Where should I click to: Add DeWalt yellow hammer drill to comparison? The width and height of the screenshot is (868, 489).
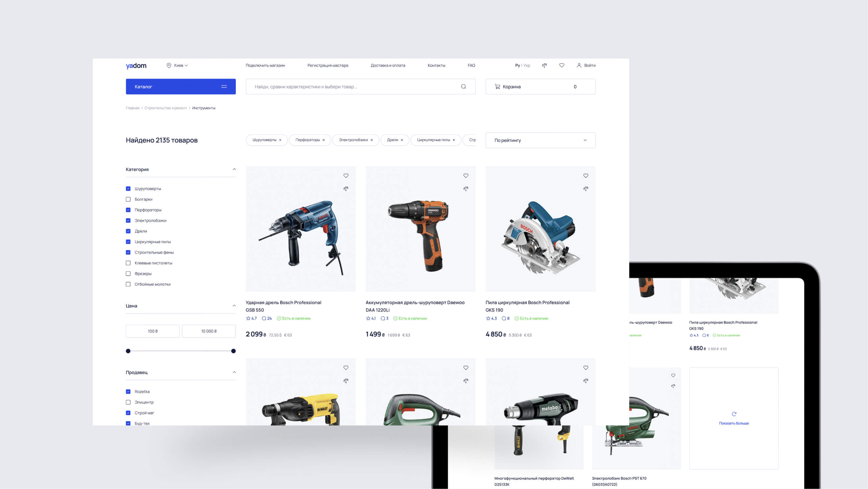[x=346, y=380]
